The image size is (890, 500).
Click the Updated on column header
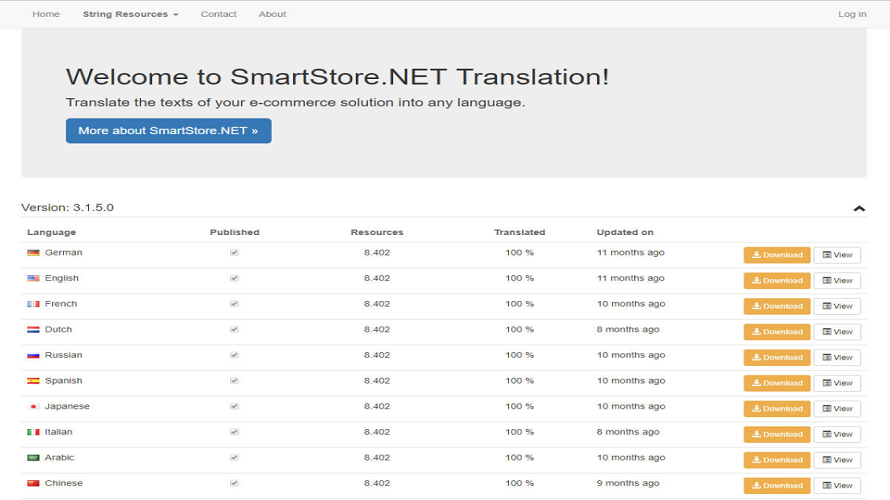tap(625, 232)
